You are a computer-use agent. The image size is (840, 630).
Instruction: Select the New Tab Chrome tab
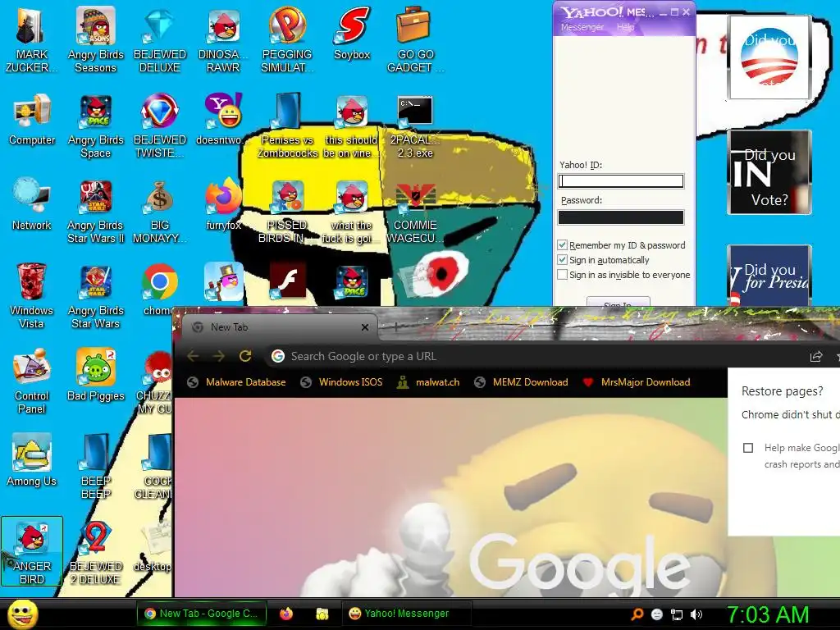coord(279,326)
